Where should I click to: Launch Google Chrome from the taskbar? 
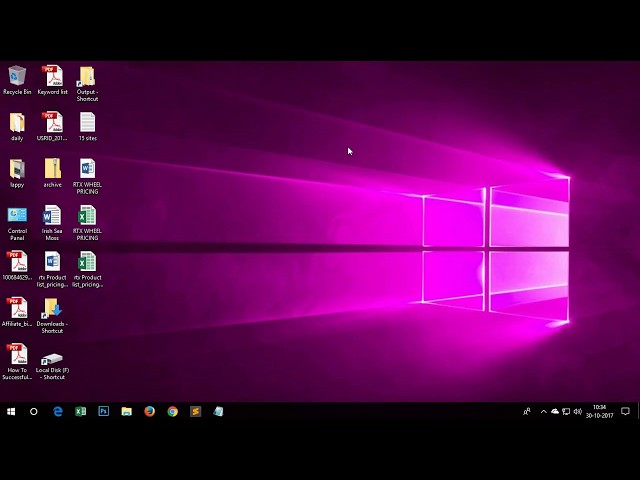click(173, 411)
